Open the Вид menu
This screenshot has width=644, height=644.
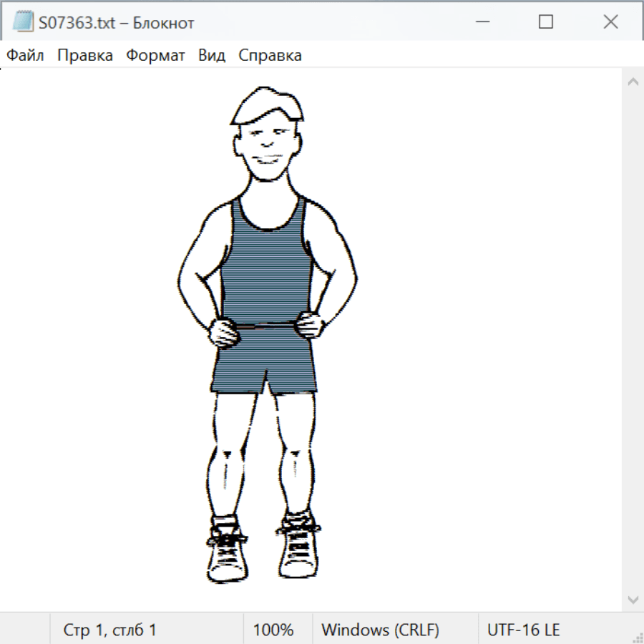tap(212, 56)
